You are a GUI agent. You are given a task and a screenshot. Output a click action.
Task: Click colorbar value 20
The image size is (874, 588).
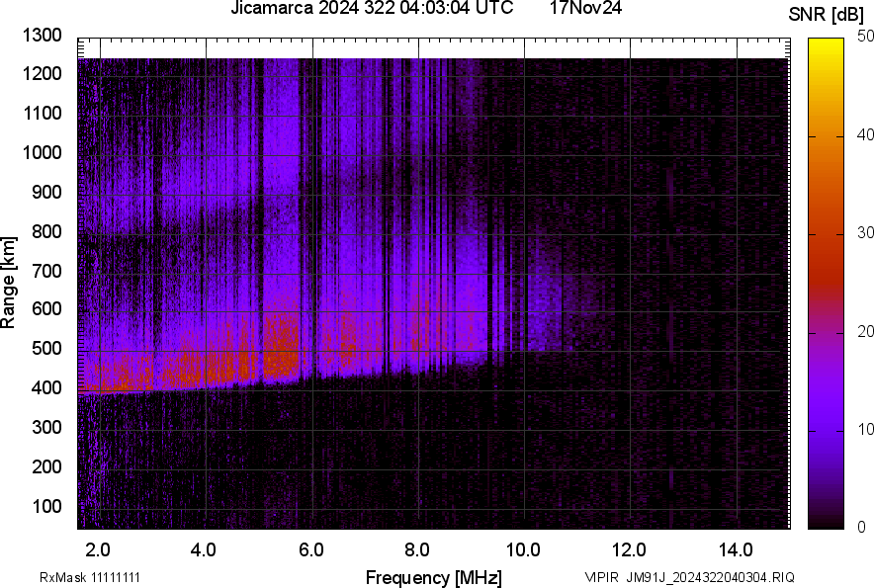click(x=865, y=331)
